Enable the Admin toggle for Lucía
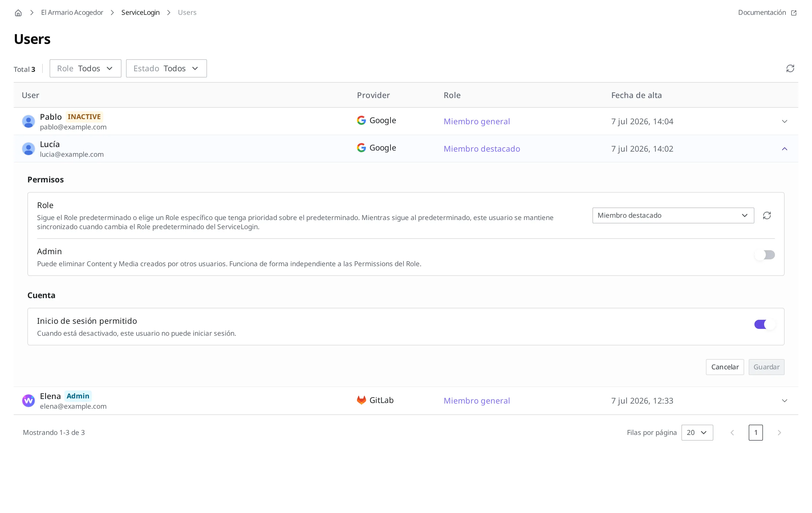 click(x=764, y=255)
